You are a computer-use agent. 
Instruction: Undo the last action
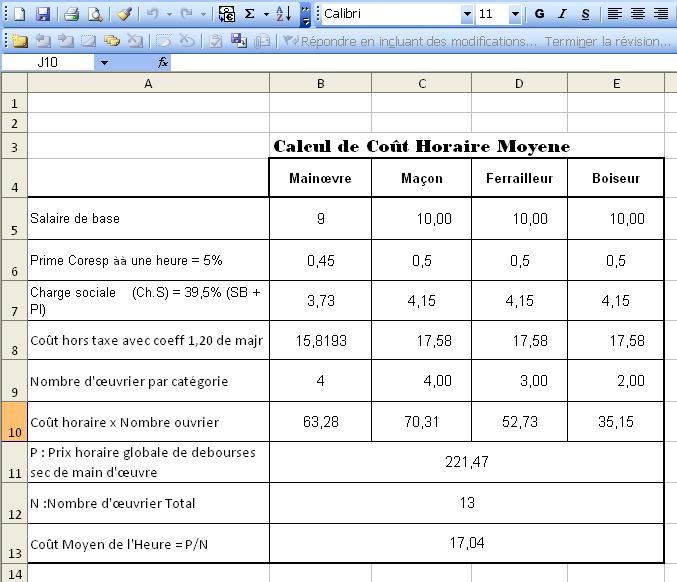(152, 14)
